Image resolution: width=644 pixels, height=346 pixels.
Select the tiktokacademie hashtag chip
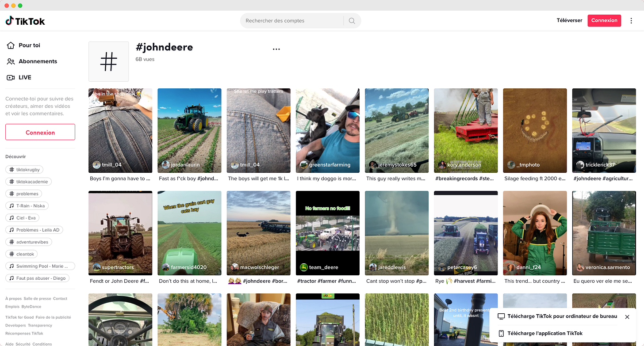(x=29, y=182)
